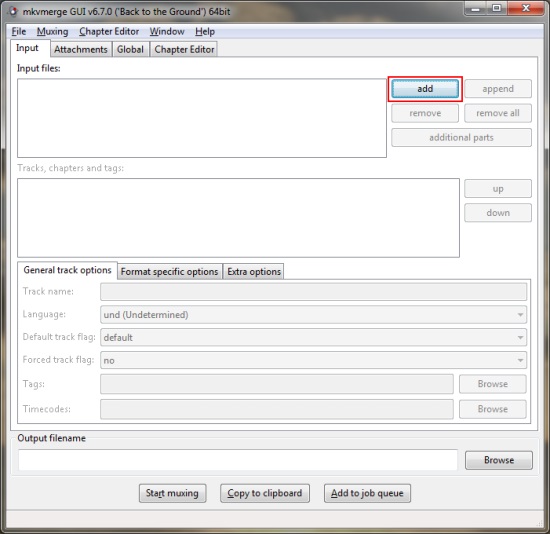Select the Format specific options tab
This screenshot has height=534, width=550.
tap(169, 272)
